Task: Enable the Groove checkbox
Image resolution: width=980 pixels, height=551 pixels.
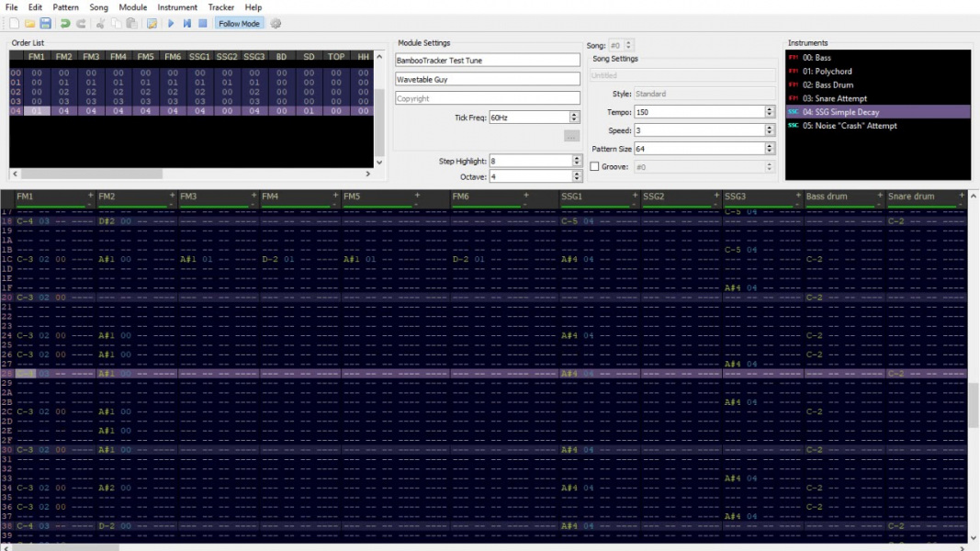Action: click(x=594, y=167)
